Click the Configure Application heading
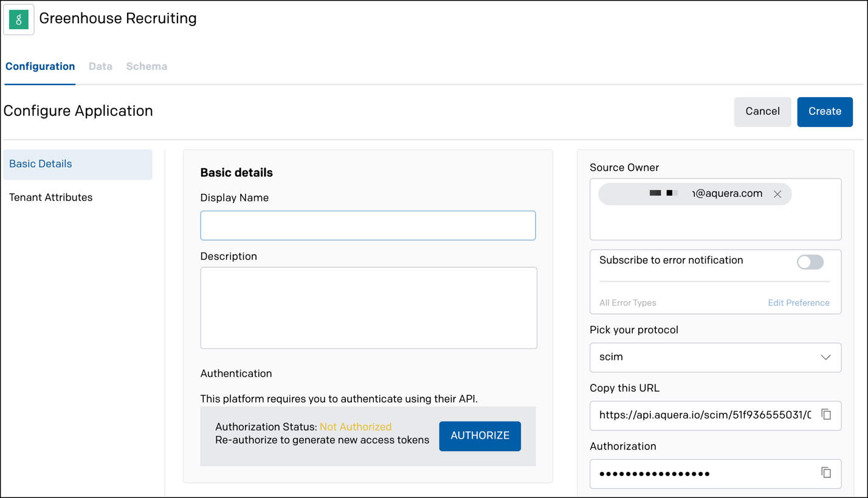The width and height of the screenshot is (868, 498). point(78,111)
